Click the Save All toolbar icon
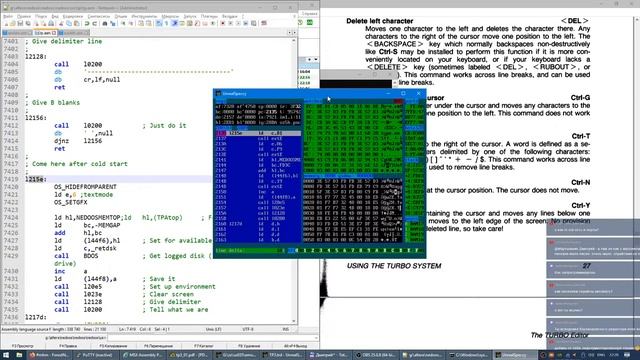 (28, 23)
